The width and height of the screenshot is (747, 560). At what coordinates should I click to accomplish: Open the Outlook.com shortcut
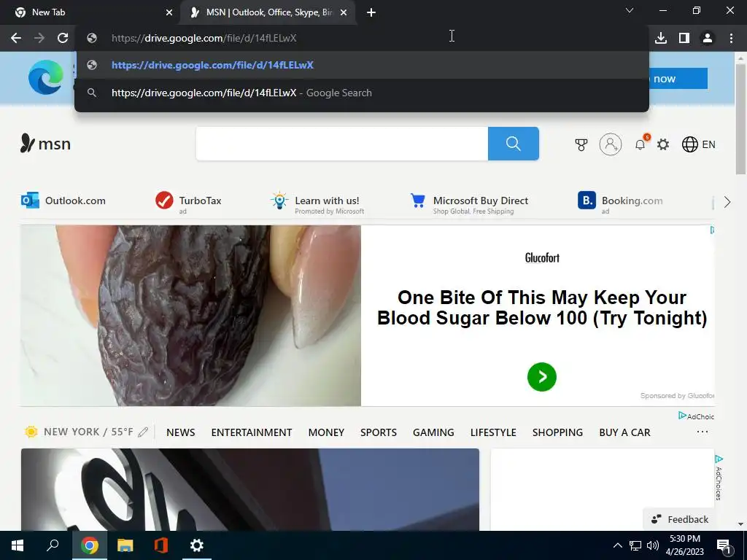(x=63, y=201)
